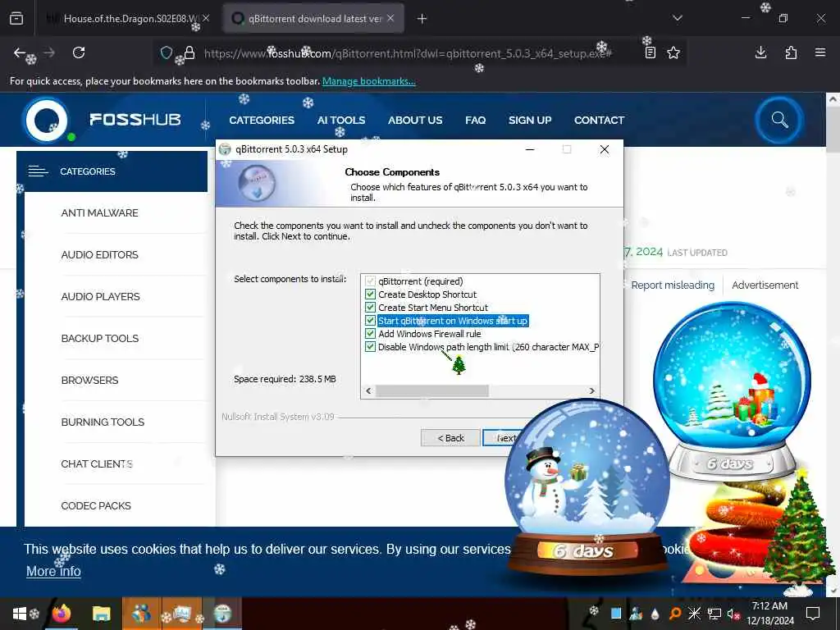
Task: Click the Firefox tab overview icon
Action: [16, 18]
